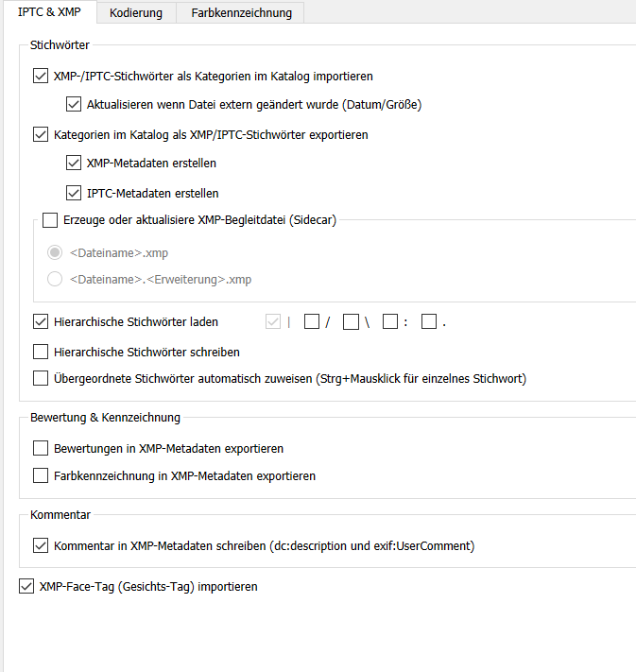
Task: Select the IPTC & XMP tab
Action: click(x=48, y=12)
